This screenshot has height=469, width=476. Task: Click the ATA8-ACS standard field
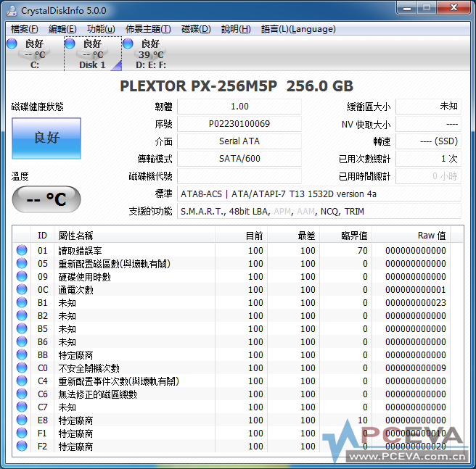[319, 194]
